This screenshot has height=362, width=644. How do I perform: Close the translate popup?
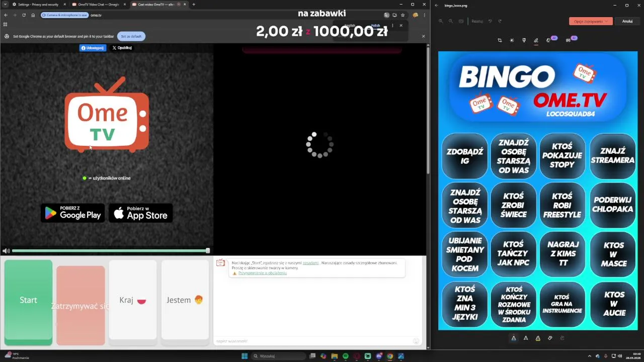[401, 25]
